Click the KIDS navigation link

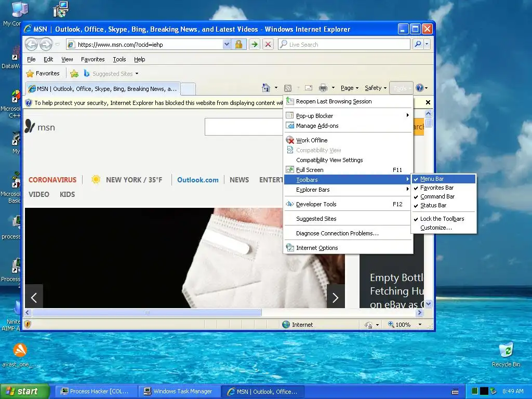click(x=67, y=194)
